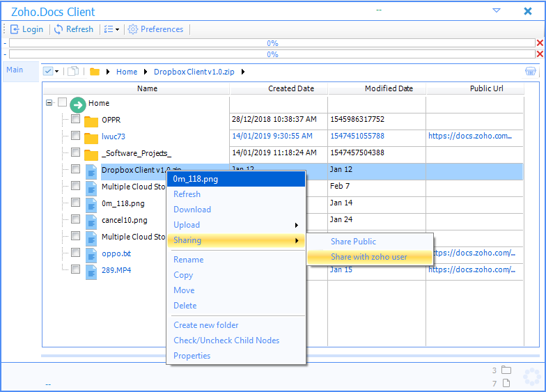Choose Create new folder
The image size is (546, 392).
click(x=236, y=325)
